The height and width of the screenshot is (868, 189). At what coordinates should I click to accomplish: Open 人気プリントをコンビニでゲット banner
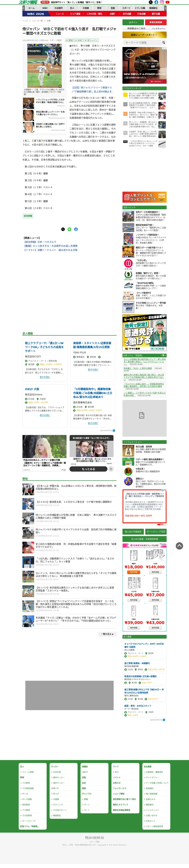click(x=144, y=197)
